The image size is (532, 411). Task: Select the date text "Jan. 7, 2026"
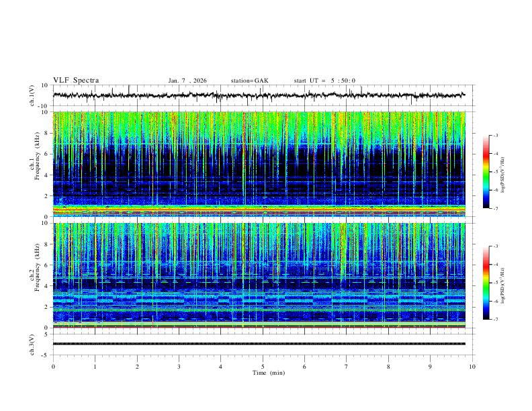pos(187,81)
